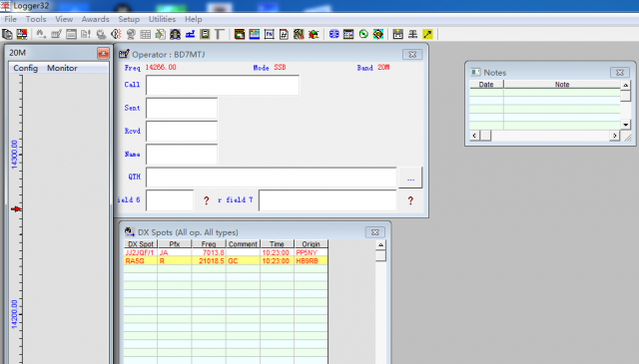This screenshot has width=639, height=364.
Task: Click the Origin column header
Action: coord(311,244)
